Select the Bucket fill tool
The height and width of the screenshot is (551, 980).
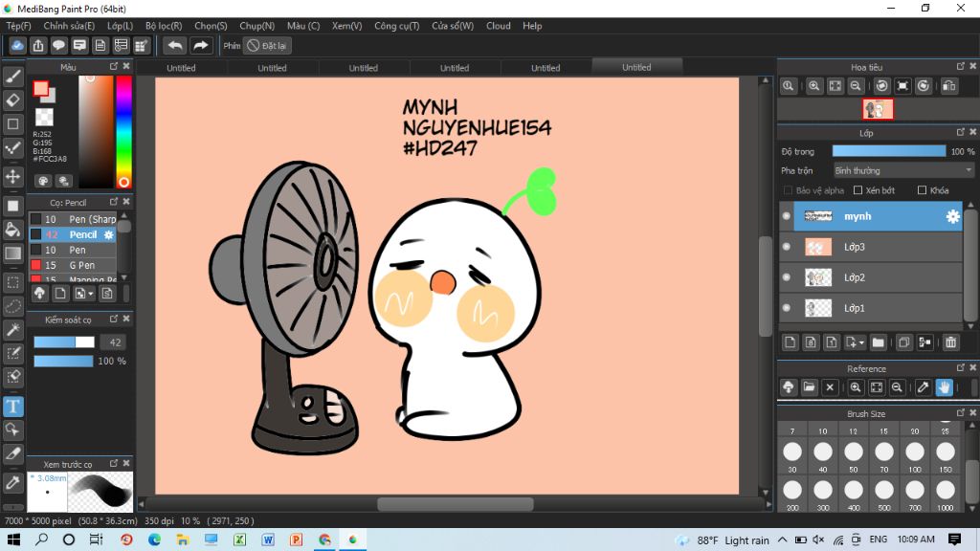pyautogui.click(x=12, y=230)
